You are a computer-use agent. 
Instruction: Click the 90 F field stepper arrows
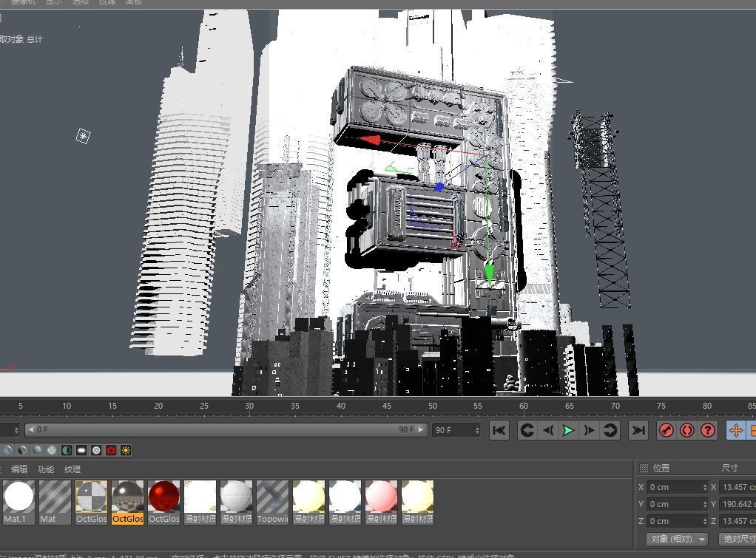477,430
